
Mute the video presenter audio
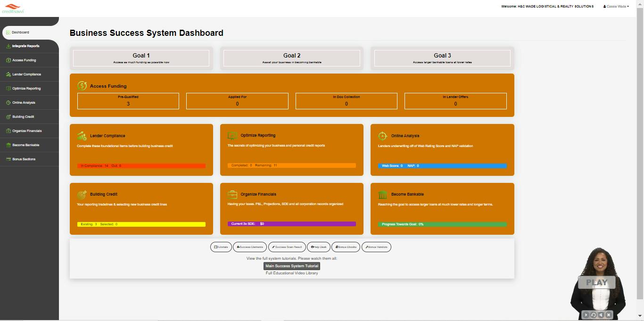click(601, 315)
